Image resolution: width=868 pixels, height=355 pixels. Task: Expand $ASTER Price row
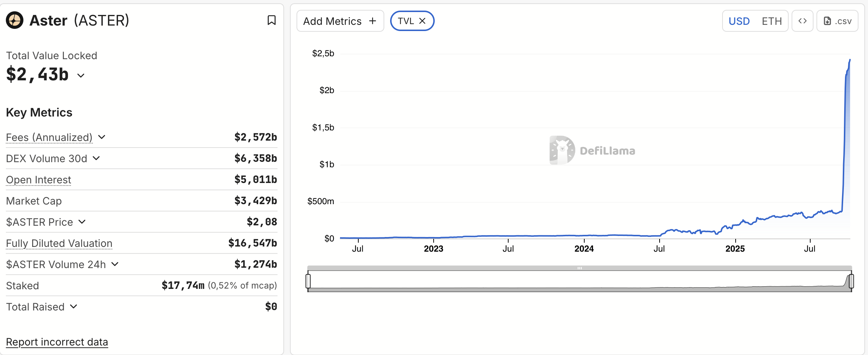point(82,222)
